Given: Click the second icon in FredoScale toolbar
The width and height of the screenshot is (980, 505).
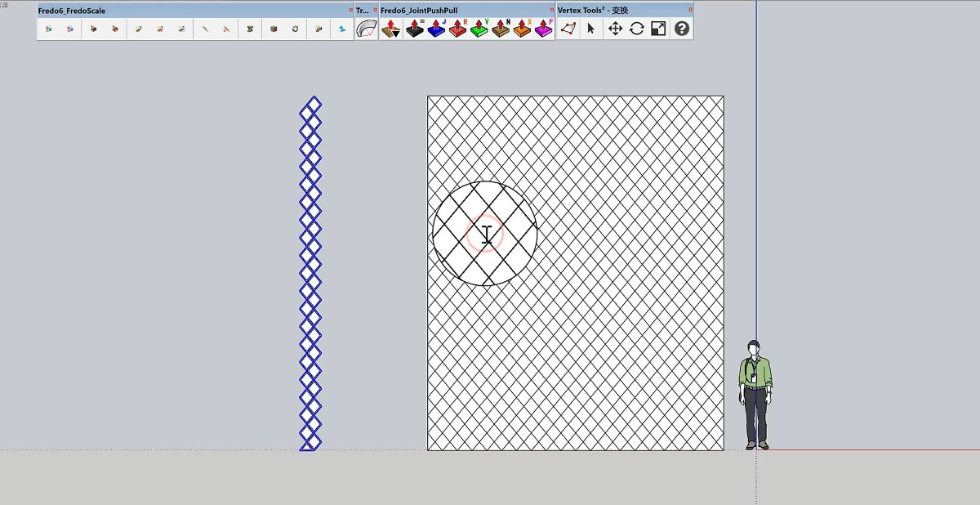Looking at the screenshot, I should [x=70, y=29].
